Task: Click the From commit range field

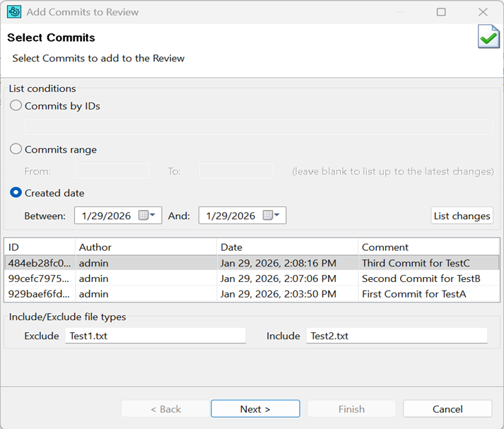Action: click(x=112, y=170)
